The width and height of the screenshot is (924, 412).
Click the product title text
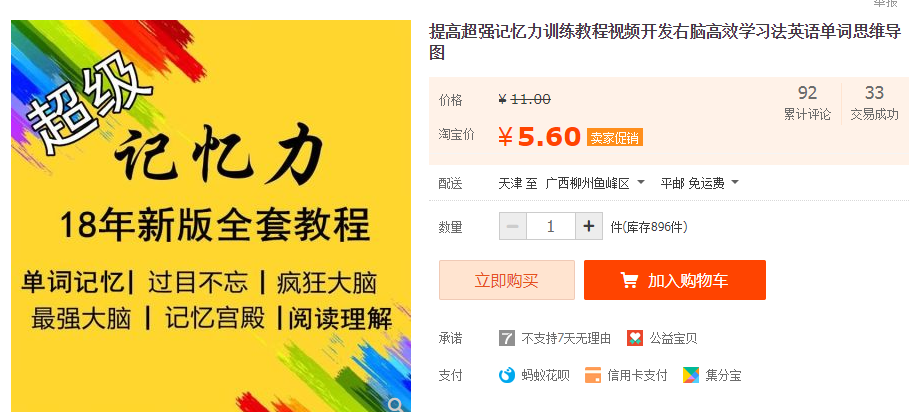[665, 42]
